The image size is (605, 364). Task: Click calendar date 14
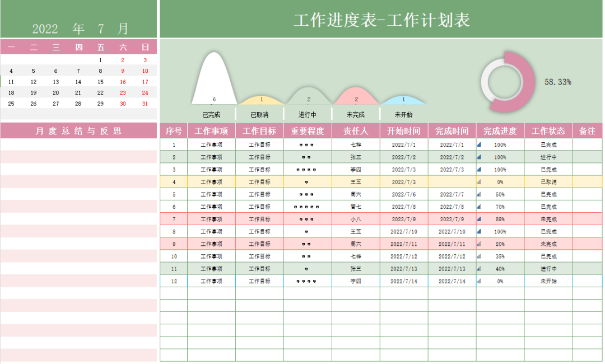[78, 82]
